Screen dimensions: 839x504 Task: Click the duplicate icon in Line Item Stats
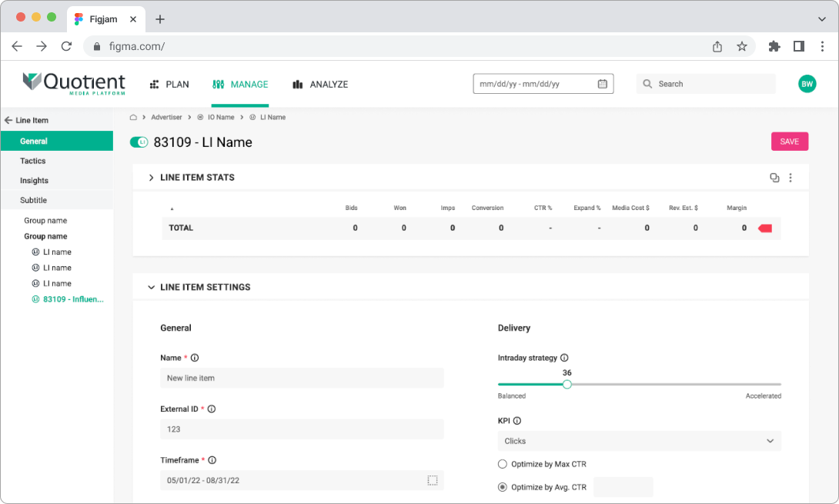774,178
